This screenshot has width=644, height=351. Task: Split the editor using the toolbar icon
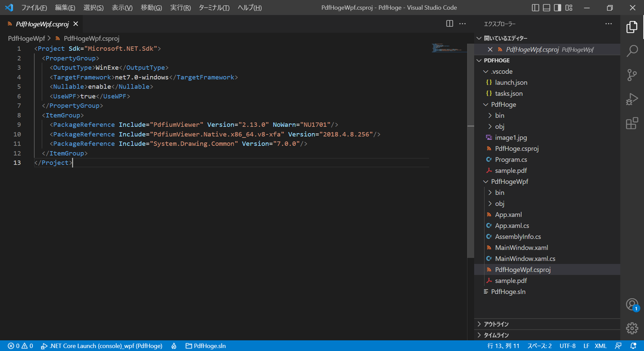[449, 24]
